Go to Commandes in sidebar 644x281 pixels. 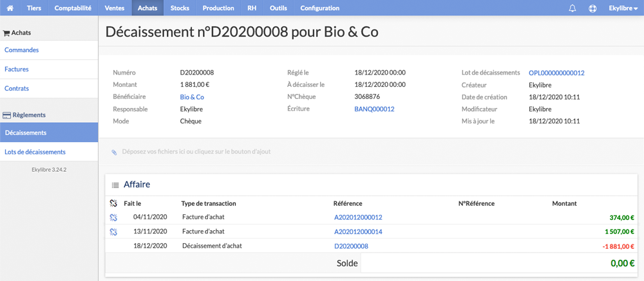click(x=49, y=50)
